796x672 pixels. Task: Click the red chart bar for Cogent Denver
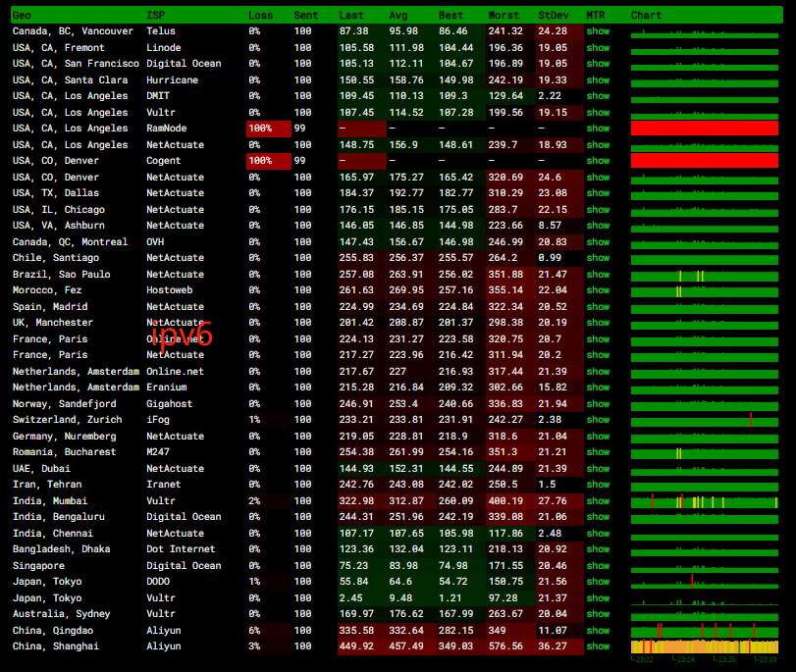click(705, 160)
